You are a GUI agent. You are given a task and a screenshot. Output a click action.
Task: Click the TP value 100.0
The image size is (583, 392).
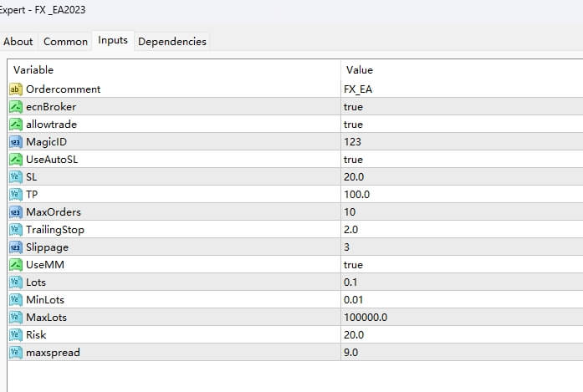tap(356, 194)
